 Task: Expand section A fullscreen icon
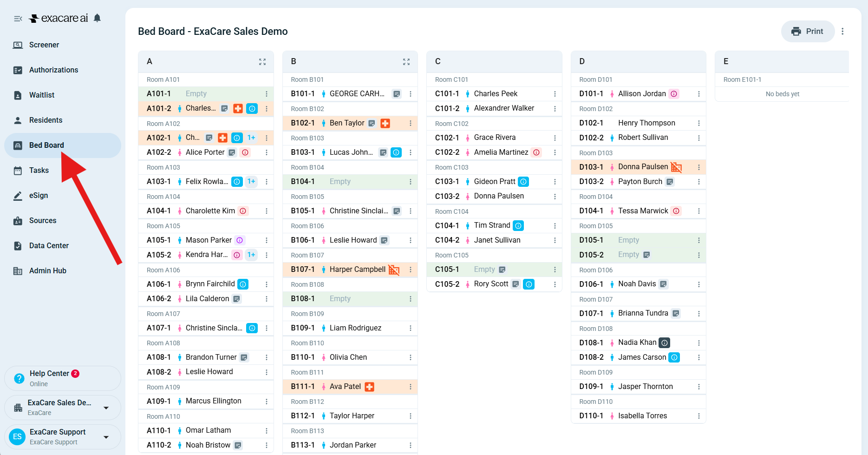(x=262, y=62)
